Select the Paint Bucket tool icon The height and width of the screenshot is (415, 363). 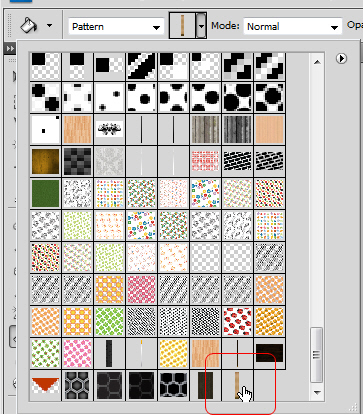click(29, 25)
